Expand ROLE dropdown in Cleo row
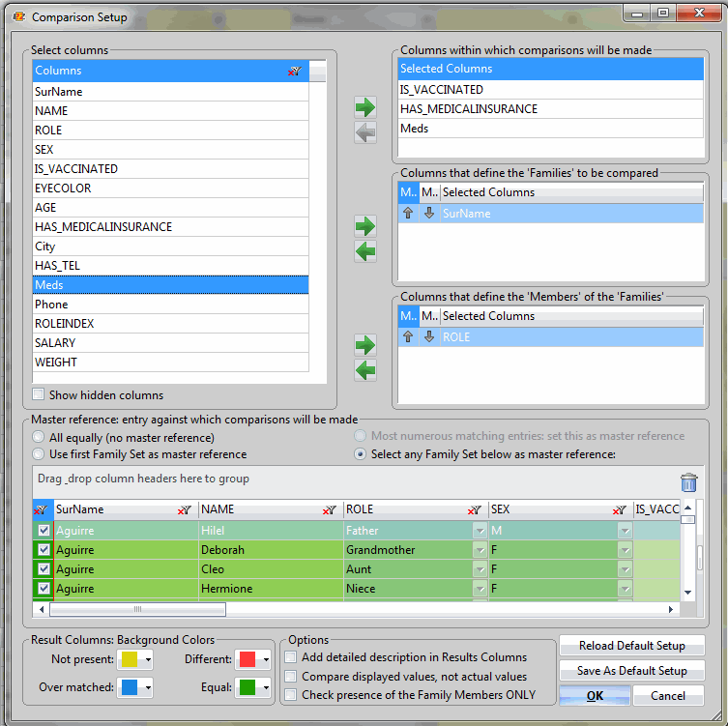The height and width of the screenshot is (726, 728). coord(480,569)
